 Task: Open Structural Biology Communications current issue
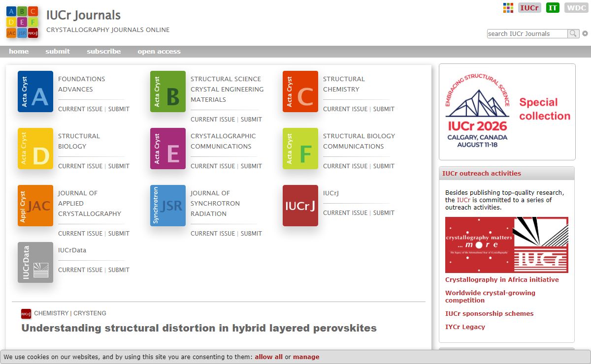(345, 166)
